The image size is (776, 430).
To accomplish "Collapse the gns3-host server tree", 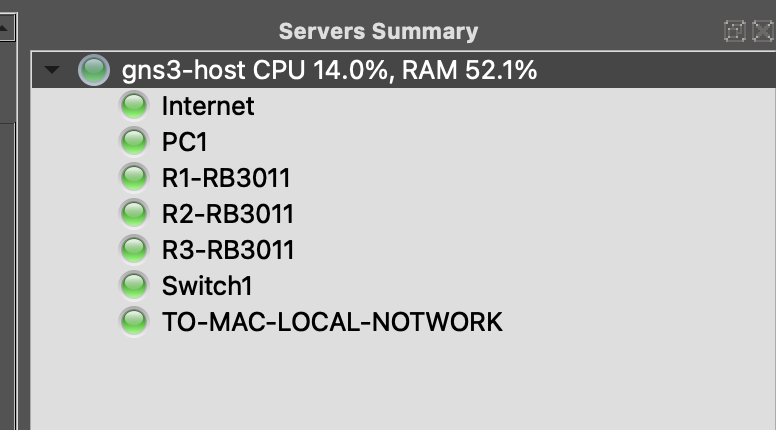I will [53, 71].
